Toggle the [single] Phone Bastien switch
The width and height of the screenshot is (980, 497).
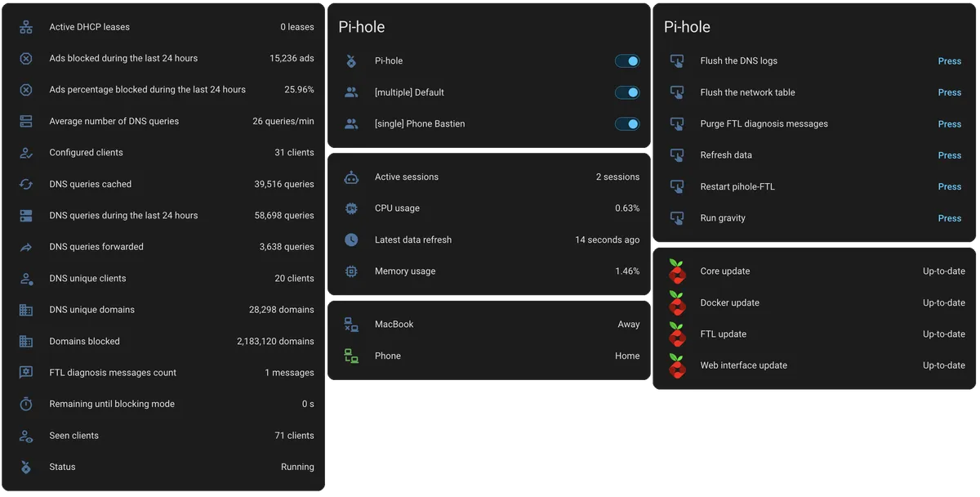[627, 124]
